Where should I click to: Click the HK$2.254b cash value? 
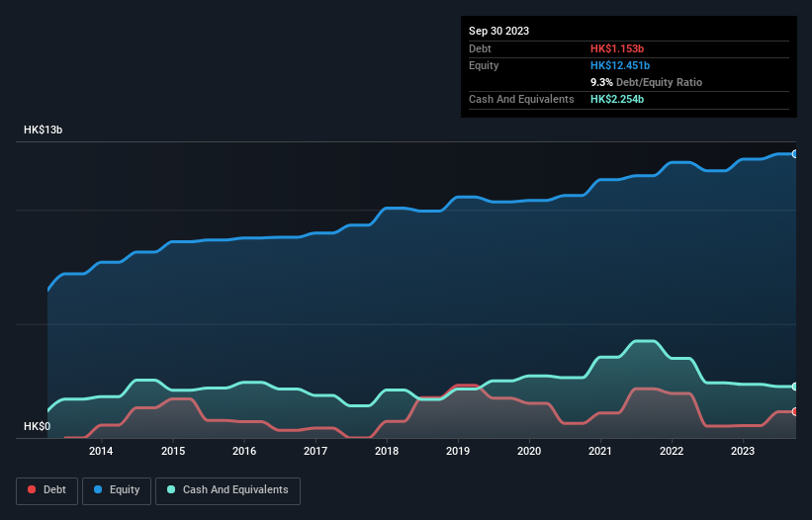(x=617, y=99)
